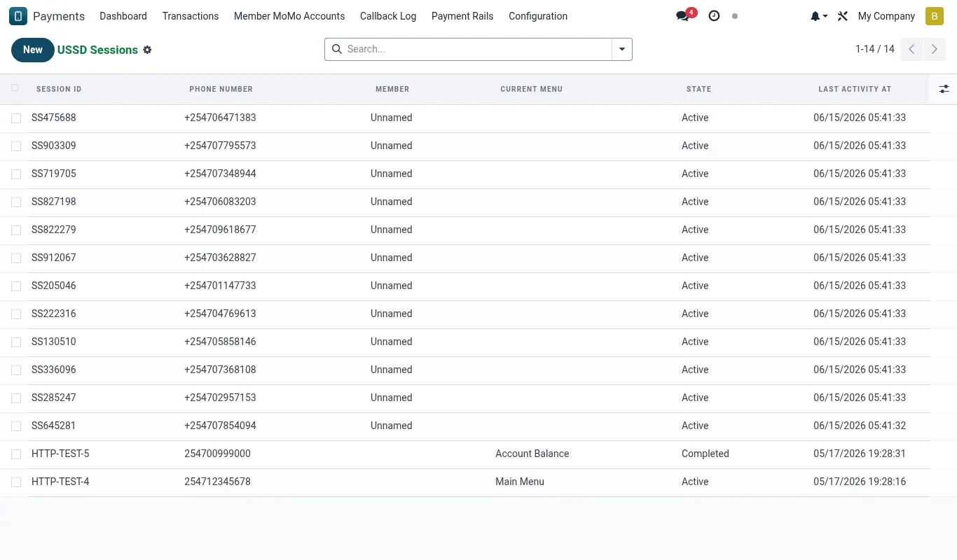This screenshot has height=560, width=957.
Task: Create a New USSD session
Action: (x=33, y=50)
